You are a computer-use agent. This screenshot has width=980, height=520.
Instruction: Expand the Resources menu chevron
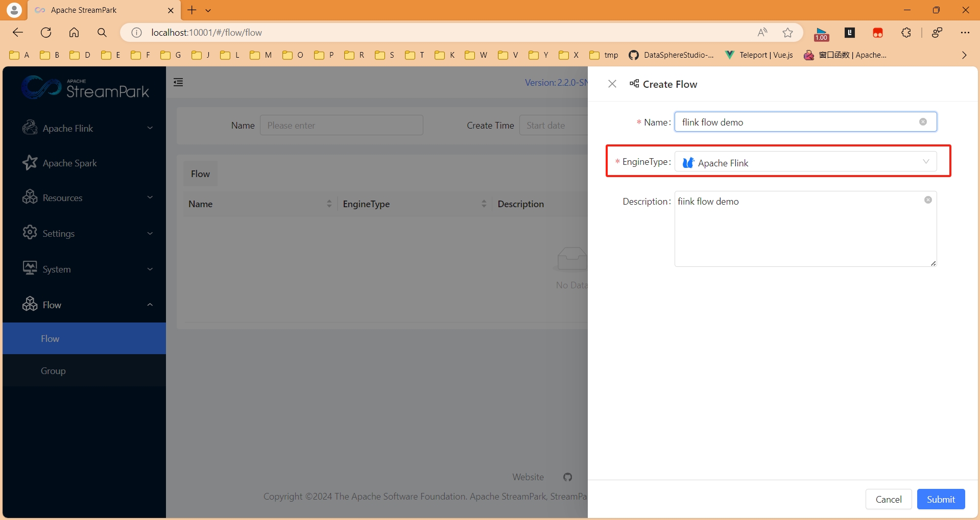tap(150, 197)
